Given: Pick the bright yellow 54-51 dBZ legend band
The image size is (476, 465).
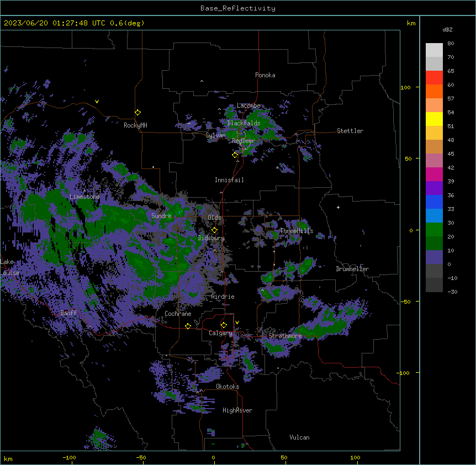Looking at the screenshot, I should [434, 119].
